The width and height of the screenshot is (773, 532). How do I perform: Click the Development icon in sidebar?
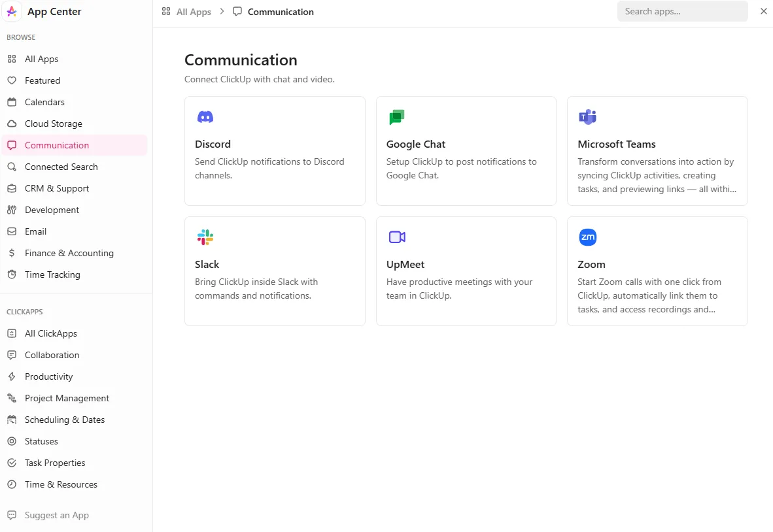[x=12, y=210]
